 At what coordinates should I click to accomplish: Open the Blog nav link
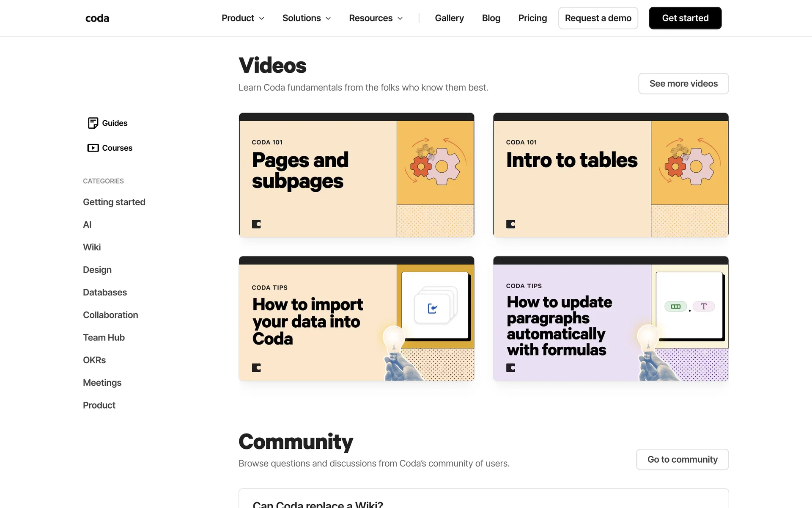coord(491,18)
